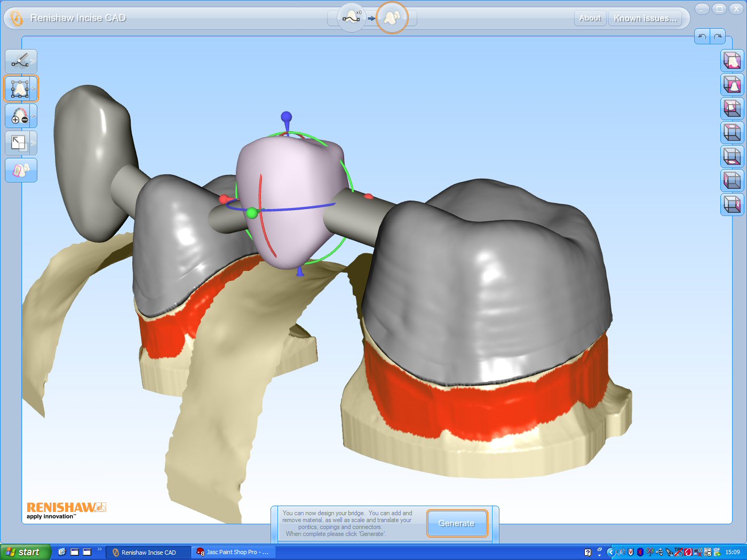Select the transform pontic bounding-box tool

[x=20, y=89]
